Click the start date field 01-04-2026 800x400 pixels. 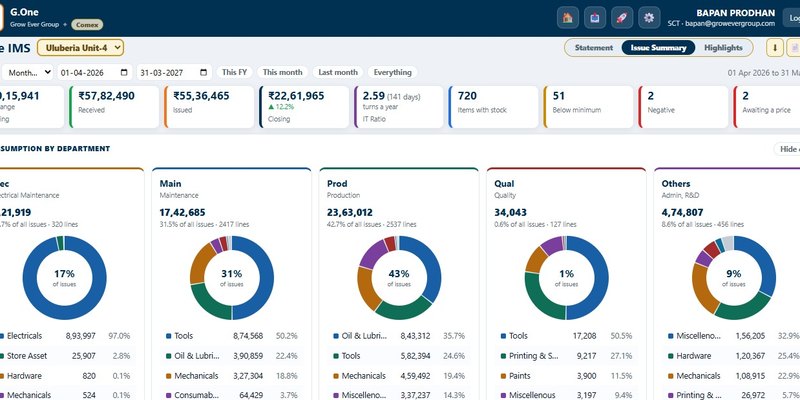(94, 72)
